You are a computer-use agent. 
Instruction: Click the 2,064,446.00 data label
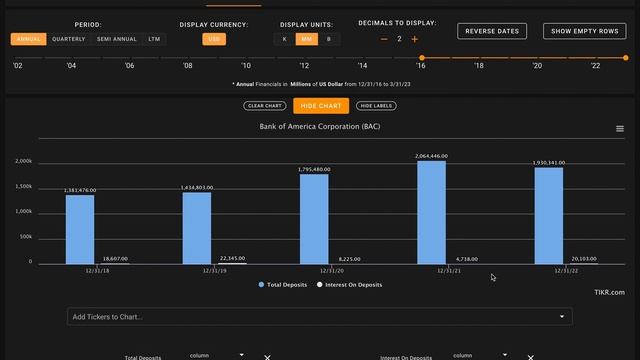(x=431, y=156)
